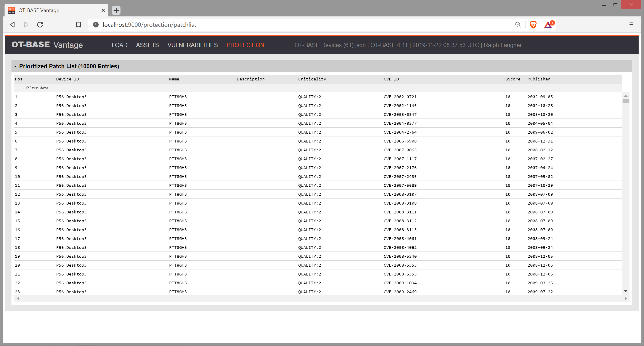Screen dimensions: 644x346
Task: Select CVE-2004-0377 cell
Action: point(400,123)
